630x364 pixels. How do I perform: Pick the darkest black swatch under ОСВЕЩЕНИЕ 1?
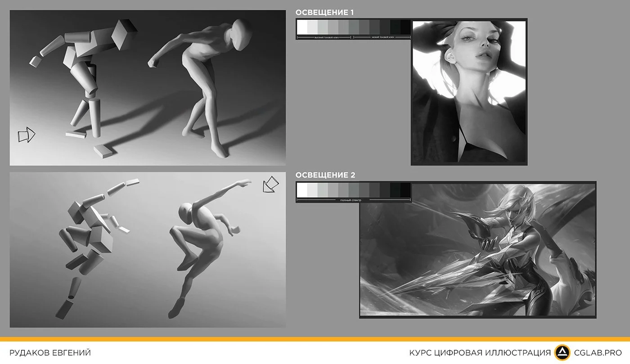point(405,27)
